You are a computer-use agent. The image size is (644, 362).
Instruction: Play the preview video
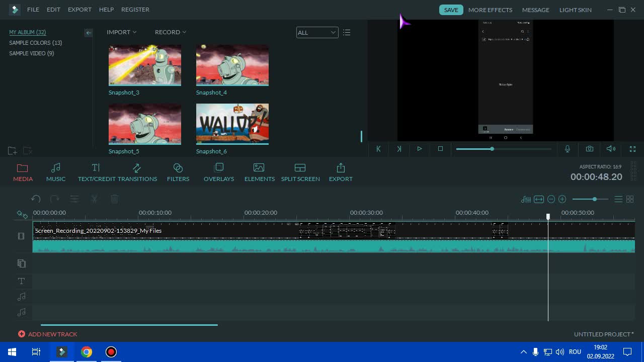click(x=419, y=149)
